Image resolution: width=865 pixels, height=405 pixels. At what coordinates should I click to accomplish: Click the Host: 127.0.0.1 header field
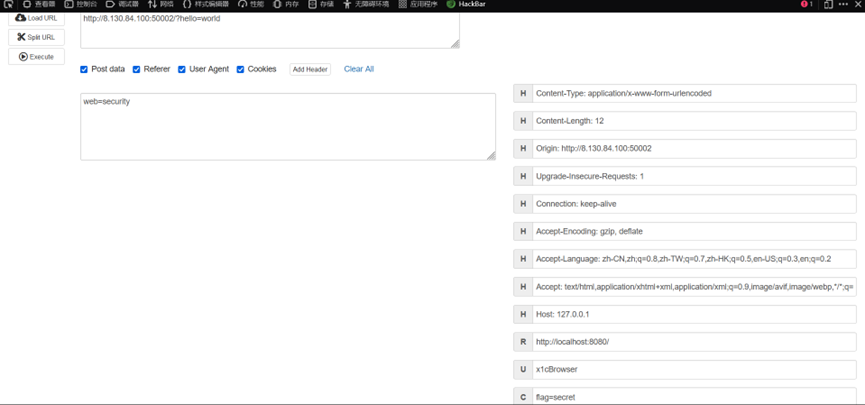pos(694,314)
